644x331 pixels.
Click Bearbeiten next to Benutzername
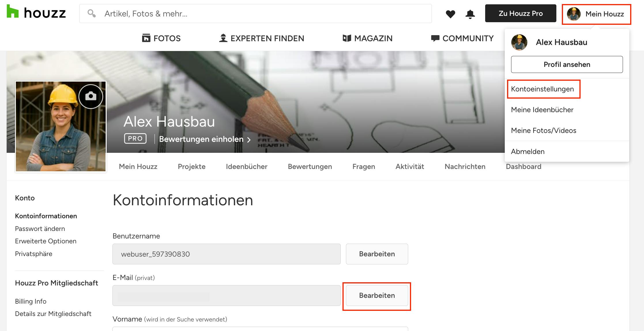pyautogui.click(x=377, y=254)
